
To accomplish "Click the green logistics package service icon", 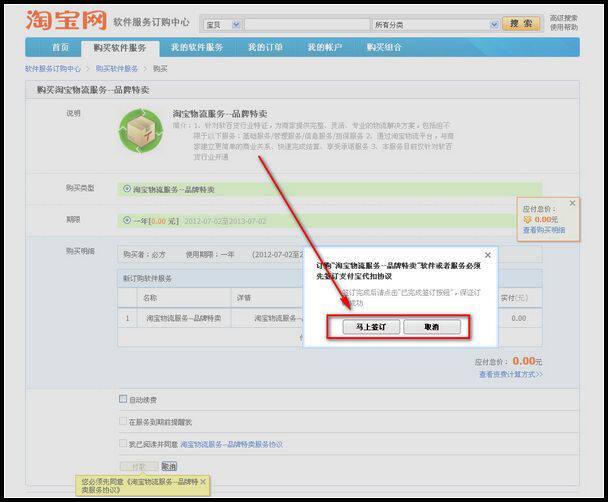I will [x=141, y=131].
